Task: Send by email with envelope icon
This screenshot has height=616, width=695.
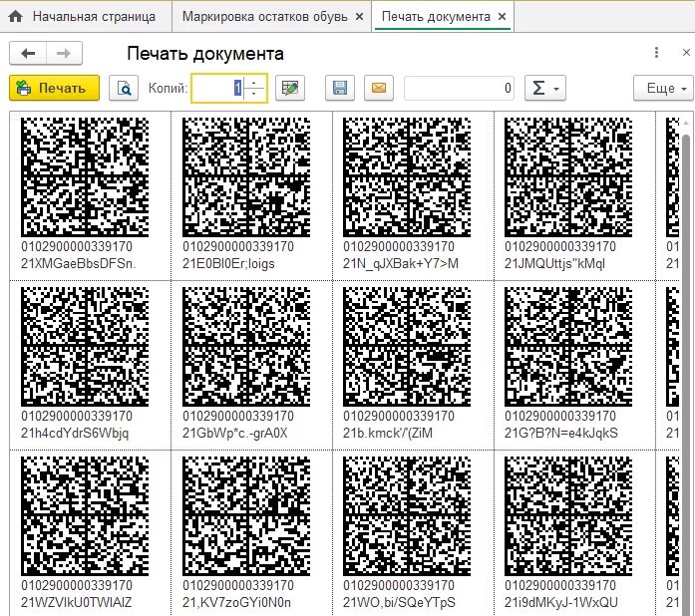Action: point(379,88)
